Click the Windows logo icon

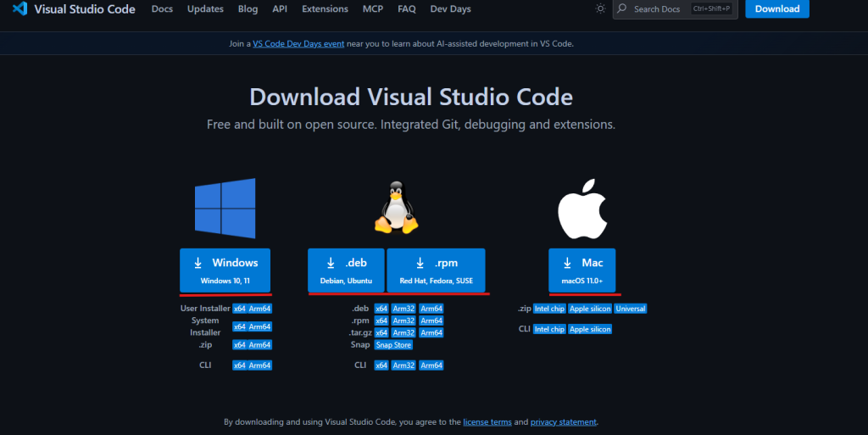click(225, 207)
